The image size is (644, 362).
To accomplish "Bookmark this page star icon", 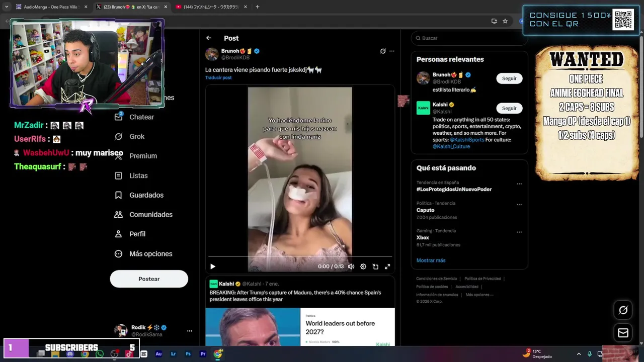I will [x=505, y=21].
